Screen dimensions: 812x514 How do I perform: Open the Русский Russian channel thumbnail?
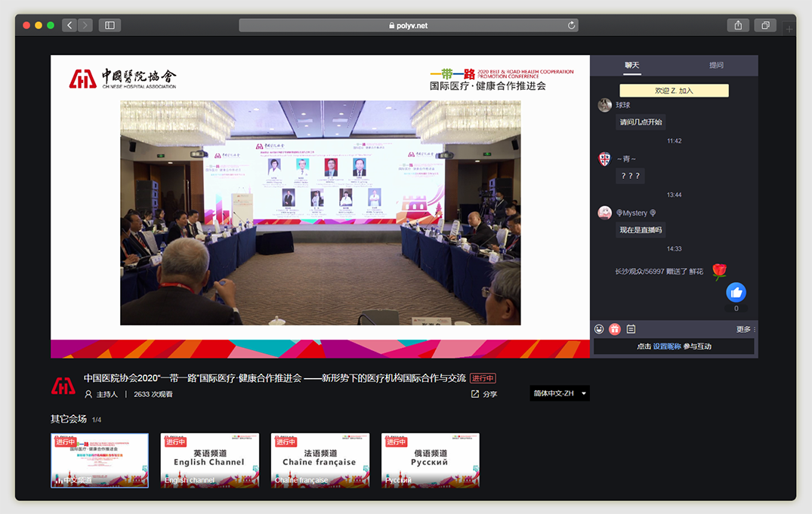pos(430,460)
